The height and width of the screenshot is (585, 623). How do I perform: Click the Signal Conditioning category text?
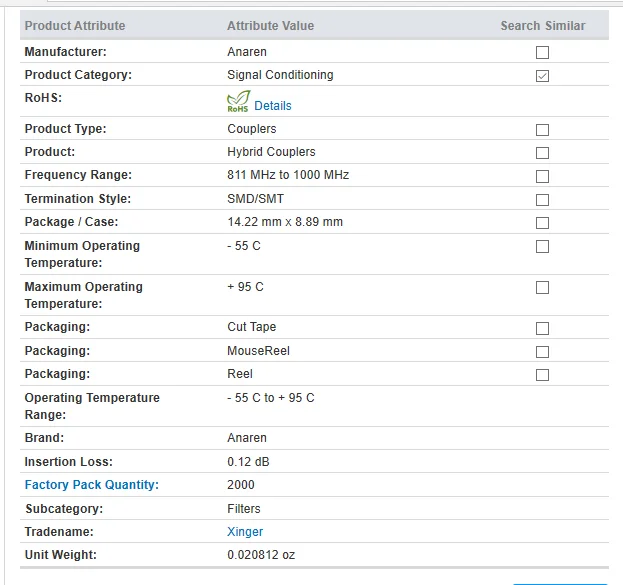pyautogui.click(x=280, y=75)
